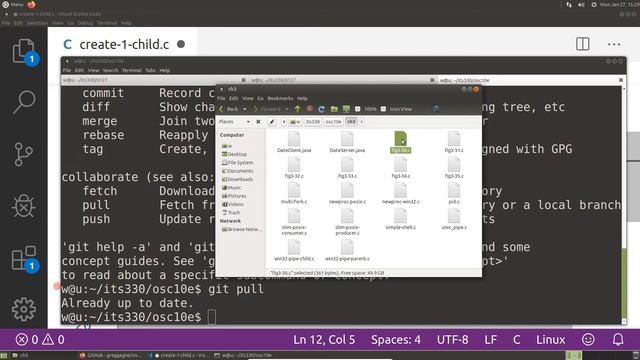Image resolution: width=640 pixels, height=360 pixels.
Task: Open the terminal window's Tabs menu
Action: 150,70
